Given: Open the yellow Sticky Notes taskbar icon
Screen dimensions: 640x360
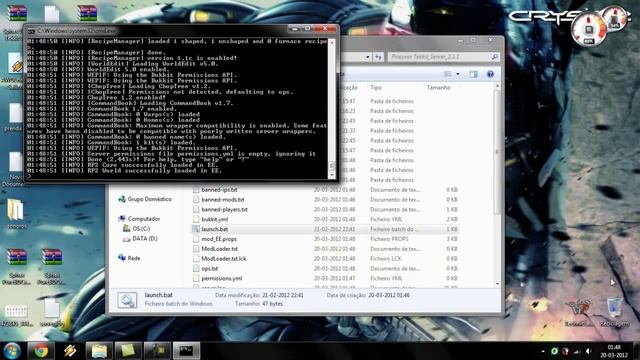Looking at the screenshot, I should 128,351.
